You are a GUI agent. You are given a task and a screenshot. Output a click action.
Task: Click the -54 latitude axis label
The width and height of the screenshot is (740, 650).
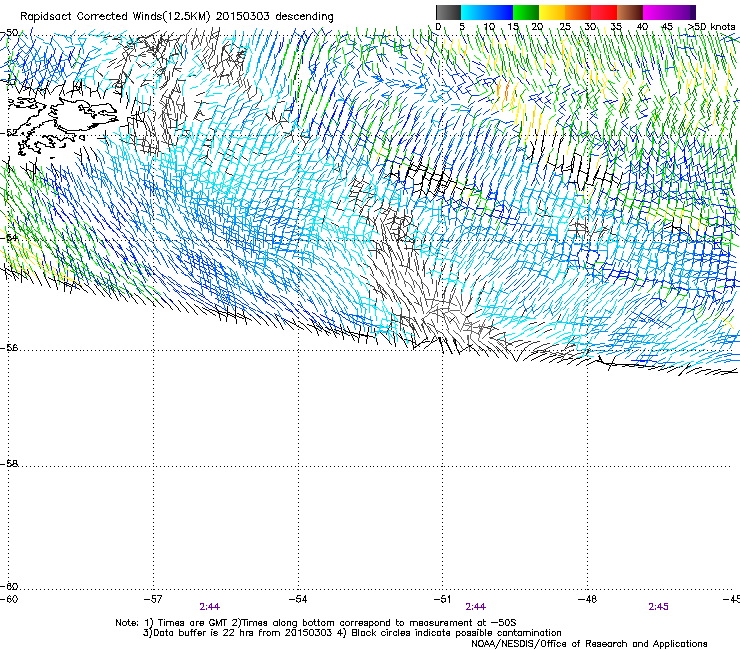9,237
